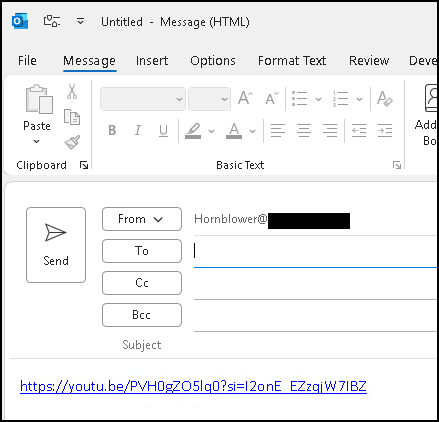
Task: Open the From account dropdown
Action: pos(142,219)
